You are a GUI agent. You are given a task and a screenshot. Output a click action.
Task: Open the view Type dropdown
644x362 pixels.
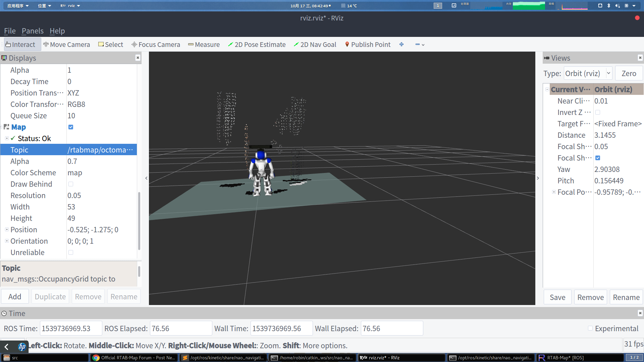(x=588, y=73)
